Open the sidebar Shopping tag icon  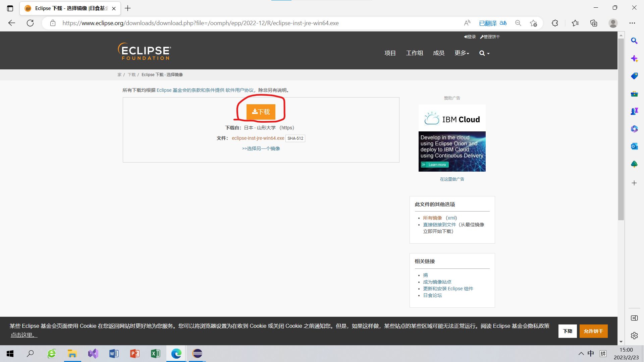click(x=634, y=76)
